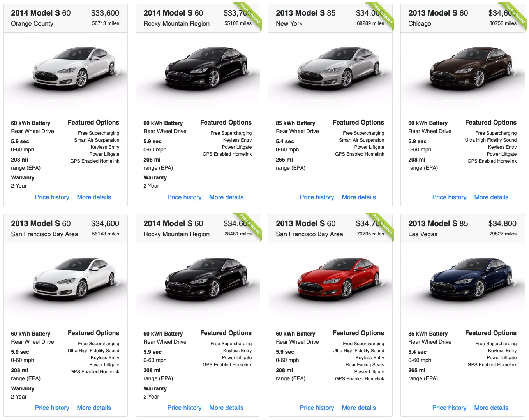Click 'Featured Options' heading in Chicago listing
The height and width of the screenshot is (420, 529).
click(491, 122)
